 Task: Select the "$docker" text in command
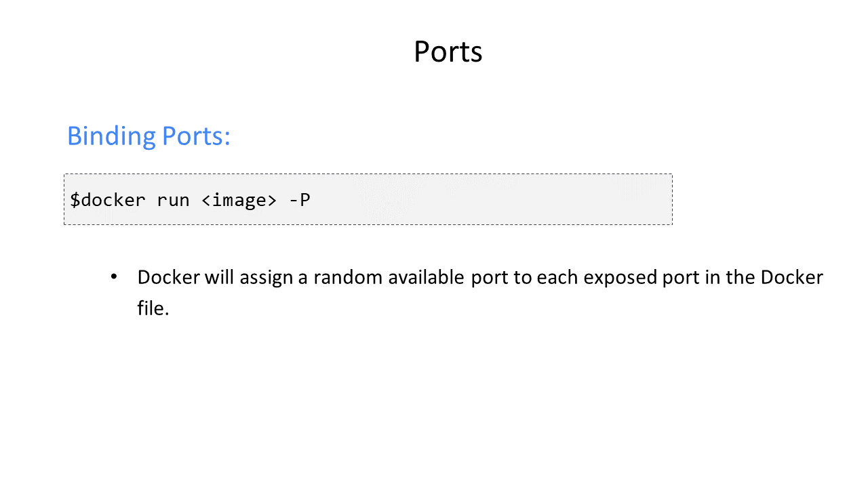(108, 200)
